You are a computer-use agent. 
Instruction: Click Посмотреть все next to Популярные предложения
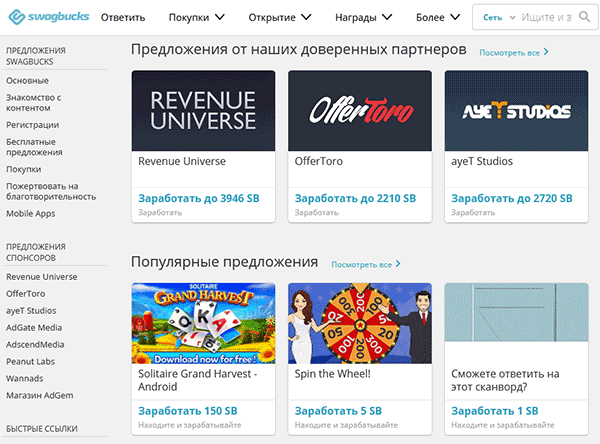[366, 264]
